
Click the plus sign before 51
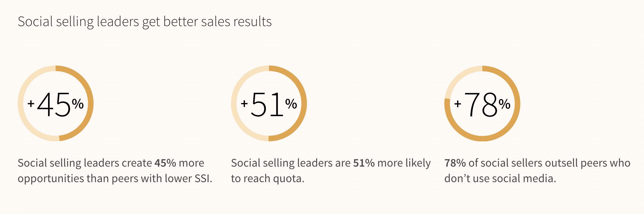(244, 104)
